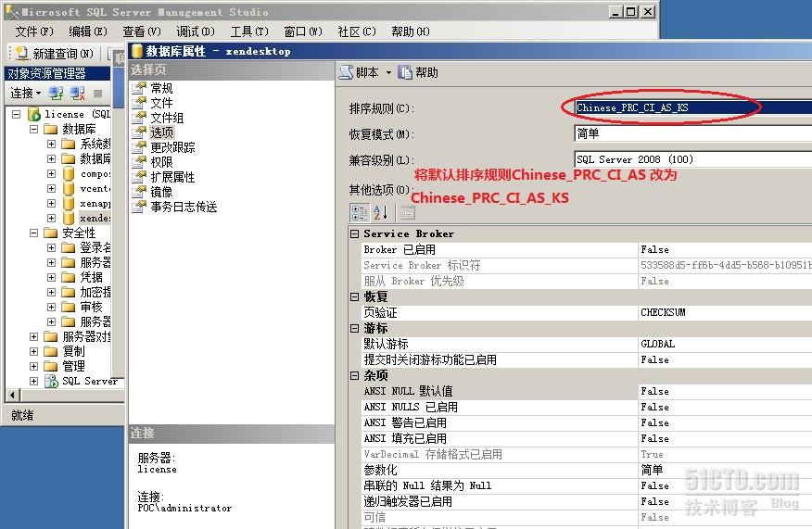
Task: Select the 事务日志传送 page
Action: (184, 207)
